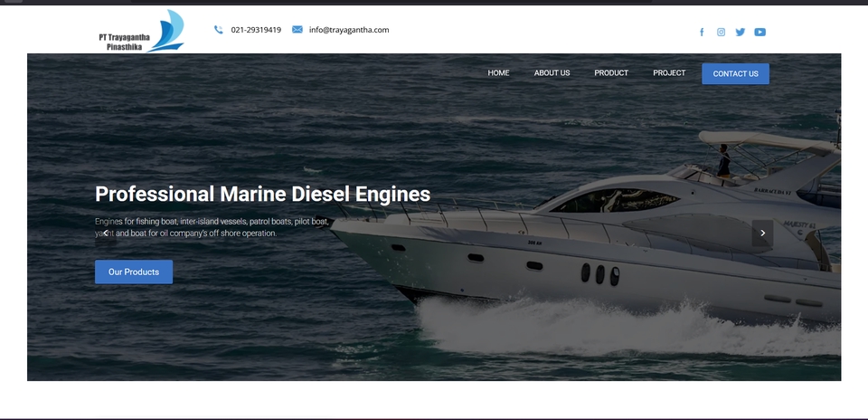
Task: Visit the Twitter bird icon
Action: pyautogui.click(x=741, y=32)
